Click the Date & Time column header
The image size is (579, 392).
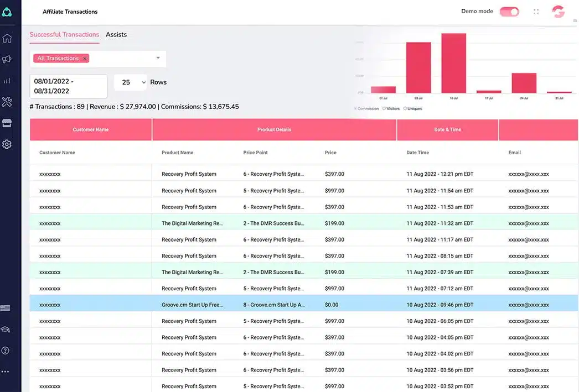(447, 129)
